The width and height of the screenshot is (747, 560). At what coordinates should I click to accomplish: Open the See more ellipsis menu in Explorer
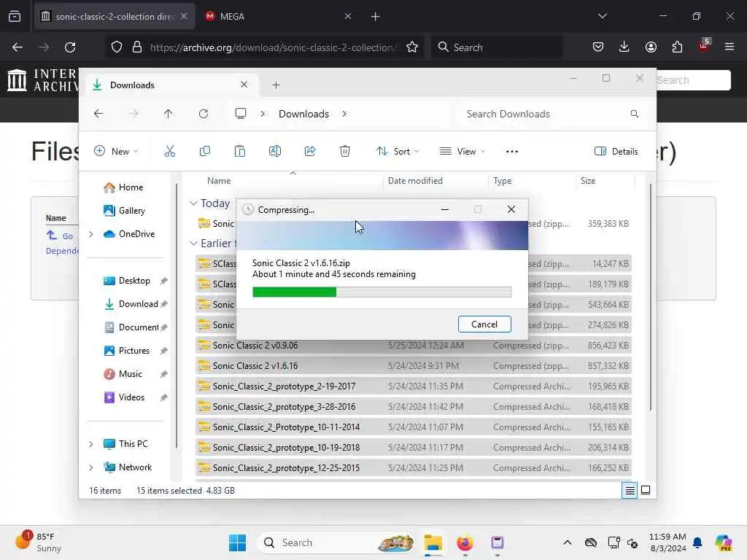pos(511,152)
